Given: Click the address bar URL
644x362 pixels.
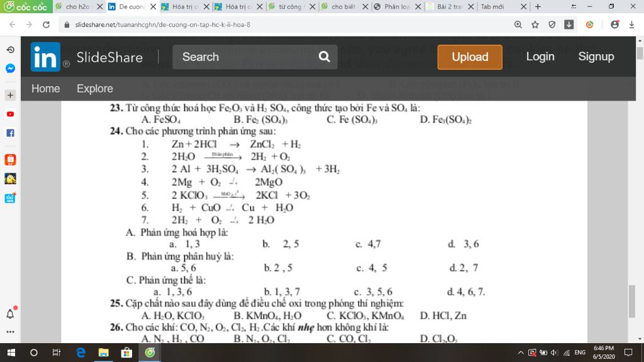Looking at the screenshot, I should point(163,25).
